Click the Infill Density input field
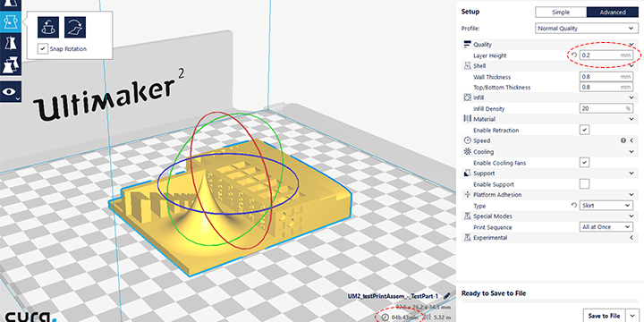Image resolution: width=644 pixels, height=322 pixels. [606, 108]
